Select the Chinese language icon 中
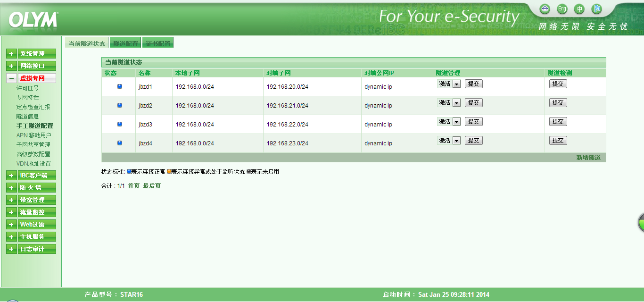 579,9
